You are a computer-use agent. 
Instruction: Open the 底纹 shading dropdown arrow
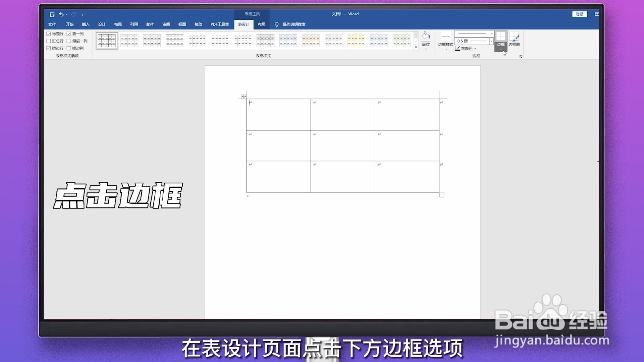(x=426, y=49)
